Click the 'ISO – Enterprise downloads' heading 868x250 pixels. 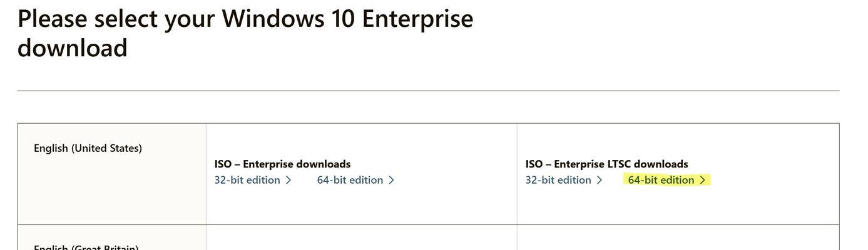(x=282, y=164)
